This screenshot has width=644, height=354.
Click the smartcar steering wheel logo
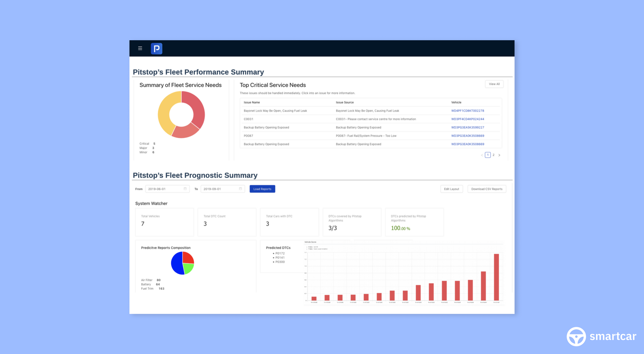[576, 337]
